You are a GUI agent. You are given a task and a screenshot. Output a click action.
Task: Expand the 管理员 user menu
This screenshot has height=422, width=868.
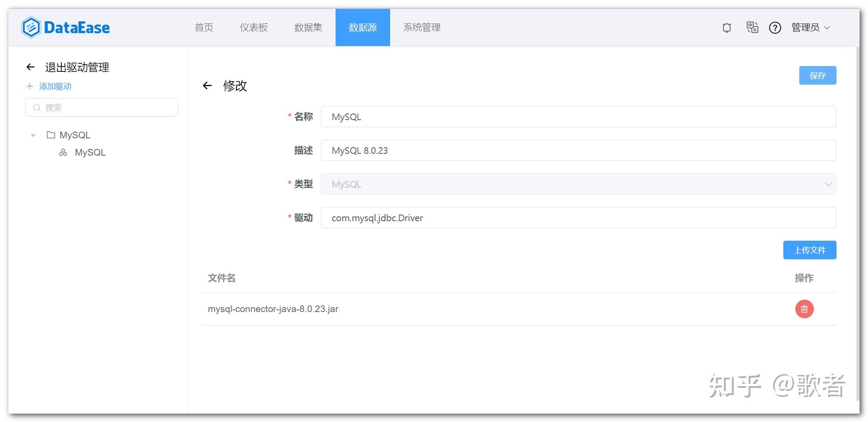click(x=811, y=27)
